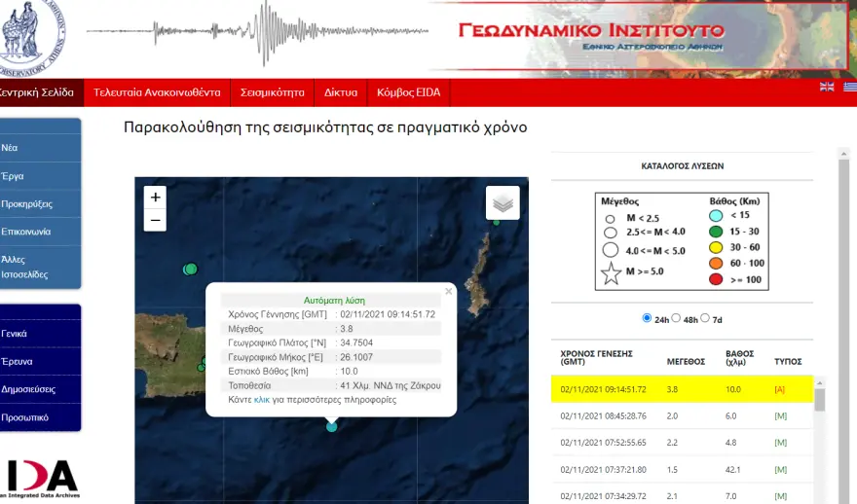
Task: Select the 48h time range radio
Action: (x=676, y=318)
